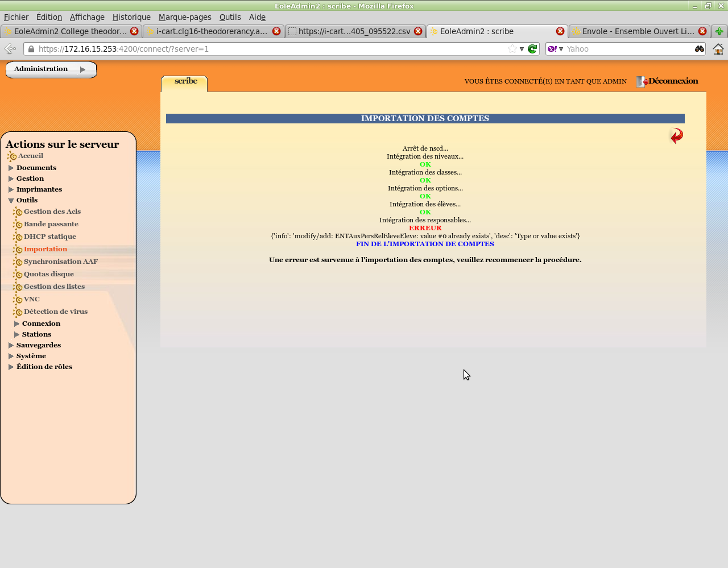This screenshot has height=568, width=728.
Task: Click the URL address bar
Action: (x=267, y=49)
